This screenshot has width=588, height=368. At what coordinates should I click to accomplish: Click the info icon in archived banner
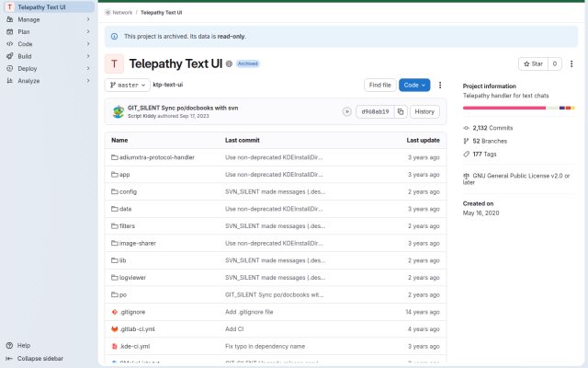[114, 37]
